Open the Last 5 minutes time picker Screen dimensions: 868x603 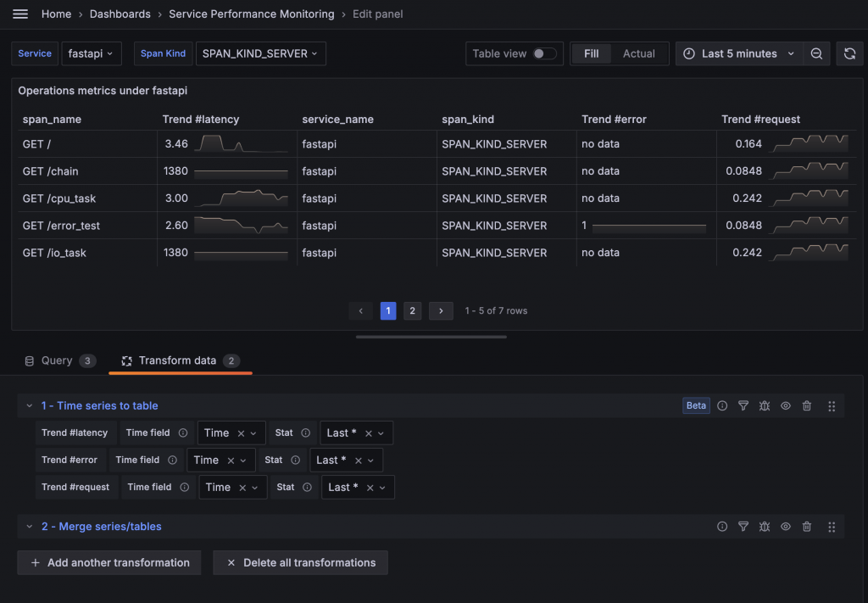739,53
